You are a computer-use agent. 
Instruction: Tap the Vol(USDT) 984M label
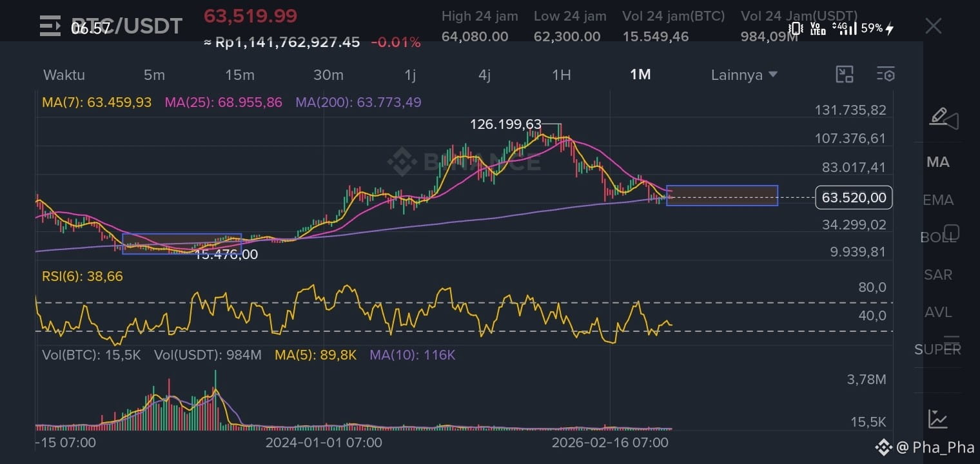tap(208, 354)
